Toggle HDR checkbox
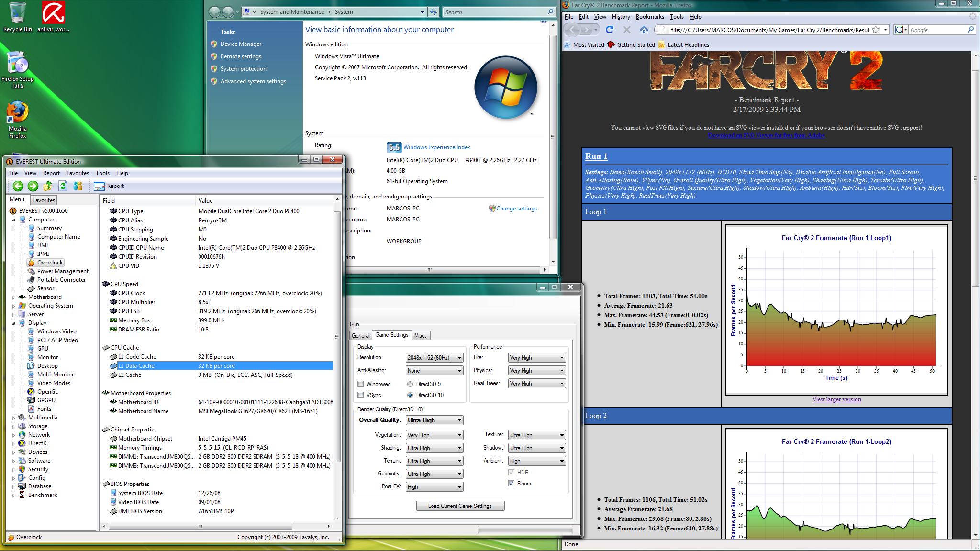 point(512,473)
